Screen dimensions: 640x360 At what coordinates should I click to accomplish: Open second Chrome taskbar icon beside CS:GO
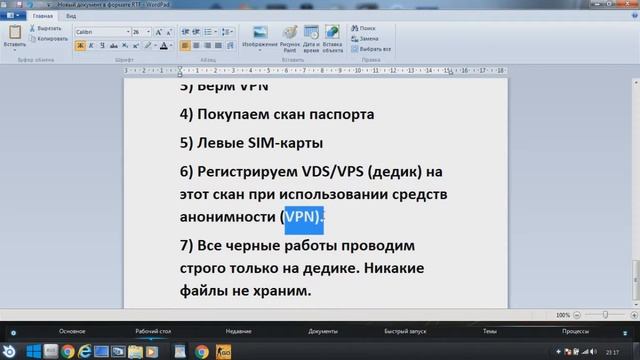pos(202,351)
